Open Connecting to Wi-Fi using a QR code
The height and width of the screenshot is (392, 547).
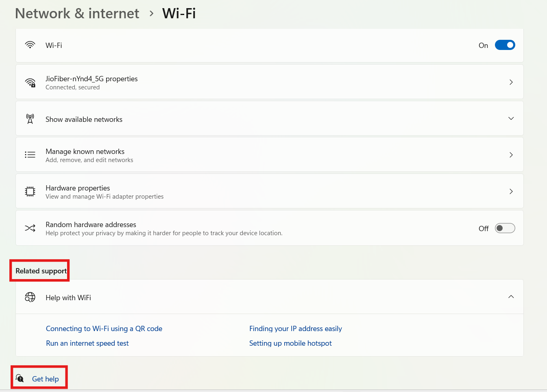(104, 328)
